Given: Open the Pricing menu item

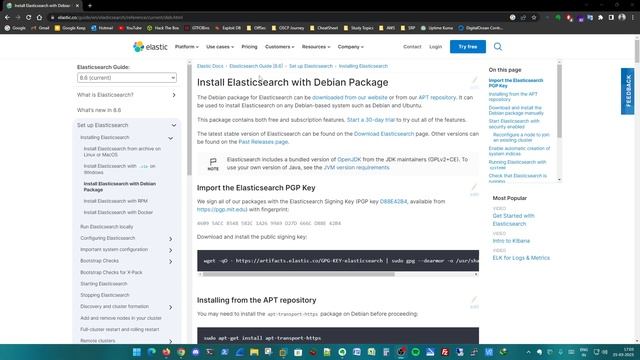Looking at the screenshot, I should (249, 47).
